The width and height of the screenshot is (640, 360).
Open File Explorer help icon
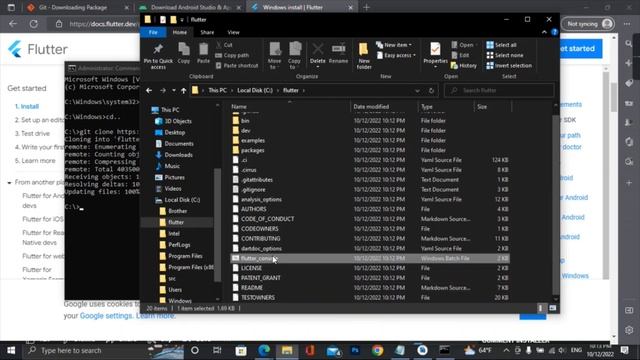click(554, 32)
